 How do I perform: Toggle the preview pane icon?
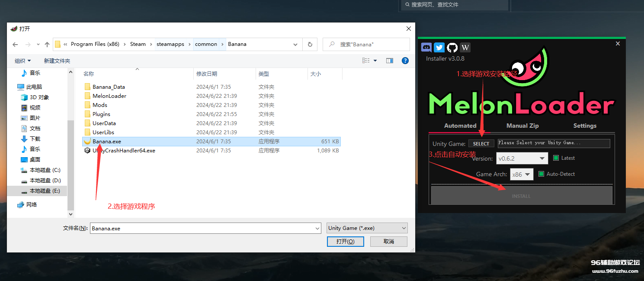[x=390, y=61]
